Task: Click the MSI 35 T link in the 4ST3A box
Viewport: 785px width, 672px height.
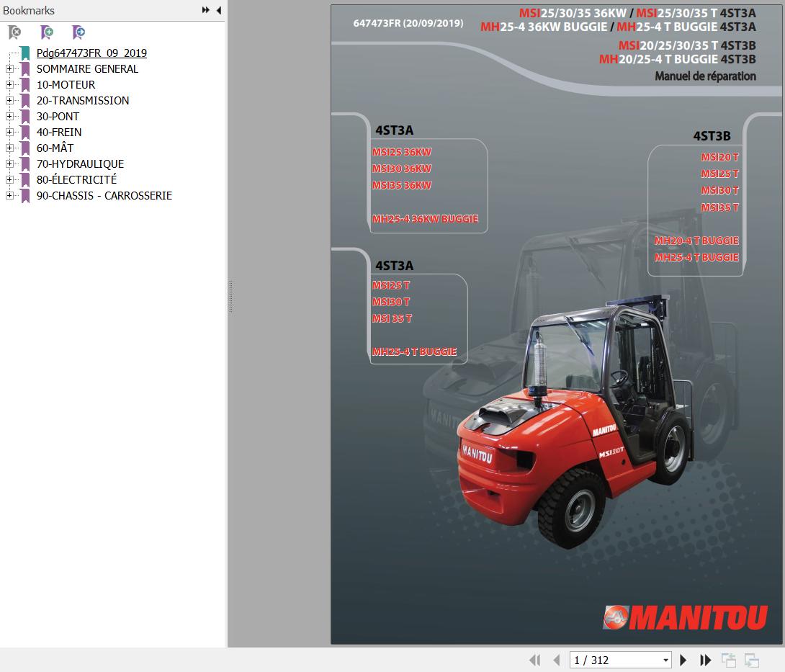Action: (392, 318)
